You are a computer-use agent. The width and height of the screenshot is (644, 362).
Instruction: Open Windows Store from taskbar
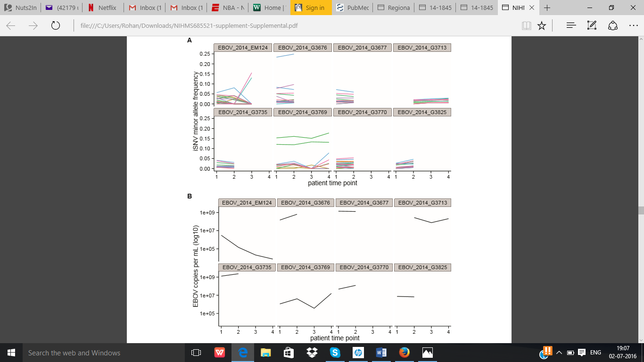[289, 353]
